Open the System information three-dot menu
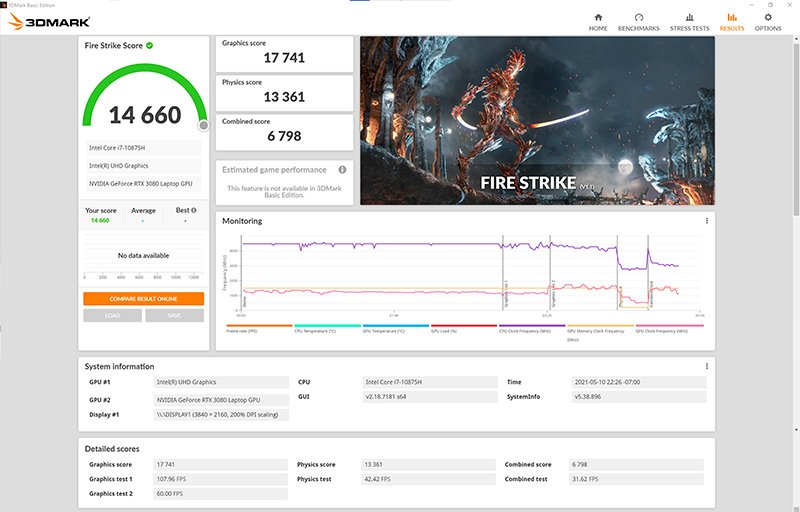 click(707, 366)
